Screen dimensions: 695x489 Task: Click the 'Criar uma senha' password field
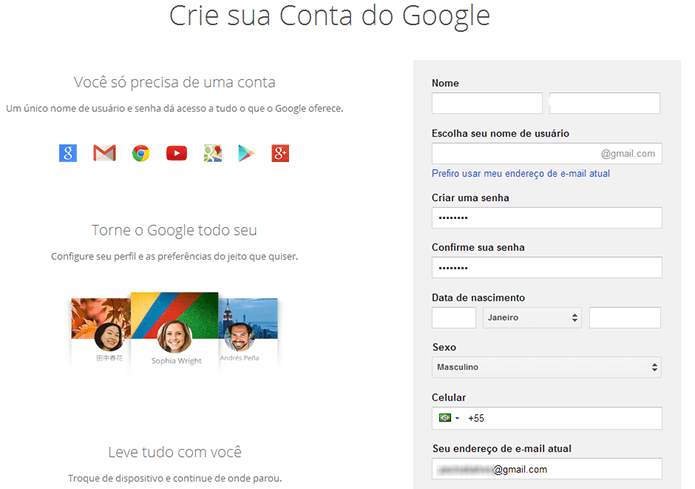547,218
